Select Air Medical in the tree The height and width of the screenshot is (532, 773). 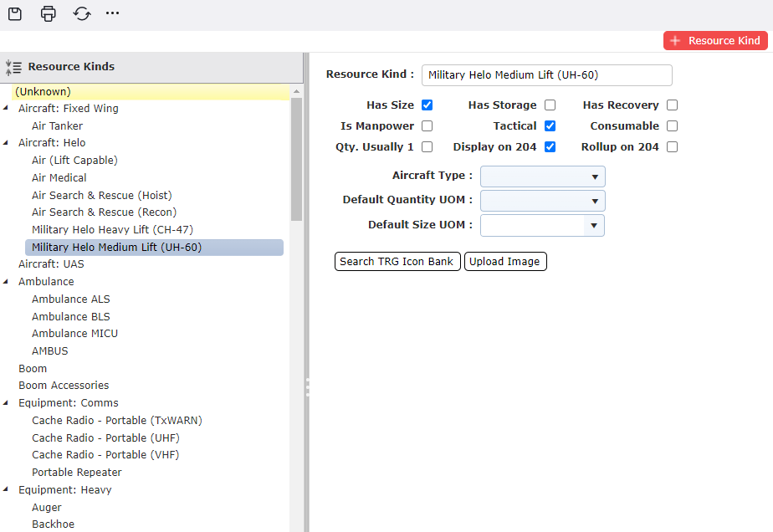(x=59, y=177)
